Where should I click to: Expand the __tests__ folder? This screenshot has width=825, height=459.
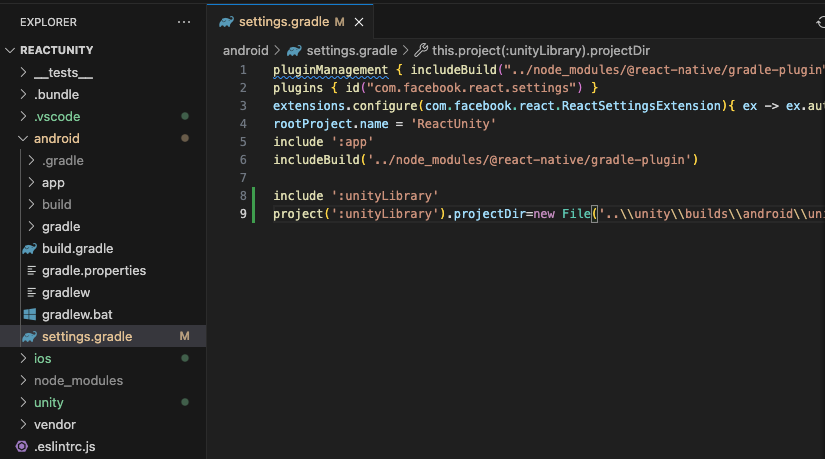coord(63,73)
